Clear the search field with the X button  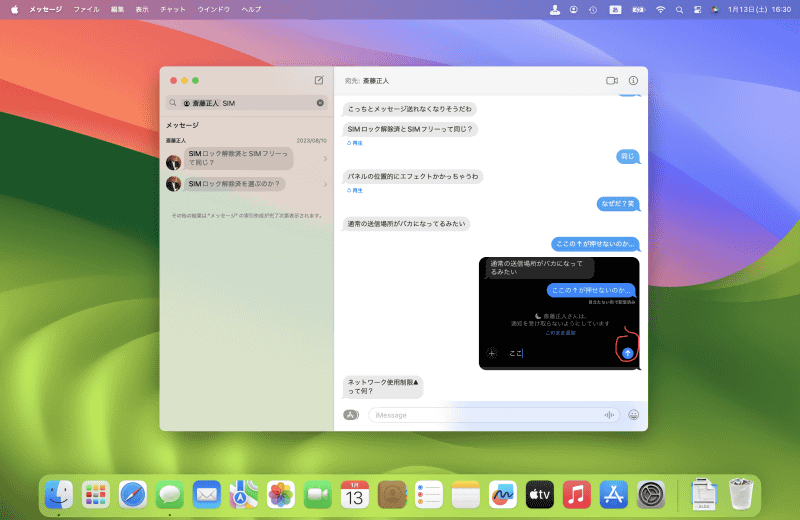tap(320, 103)
